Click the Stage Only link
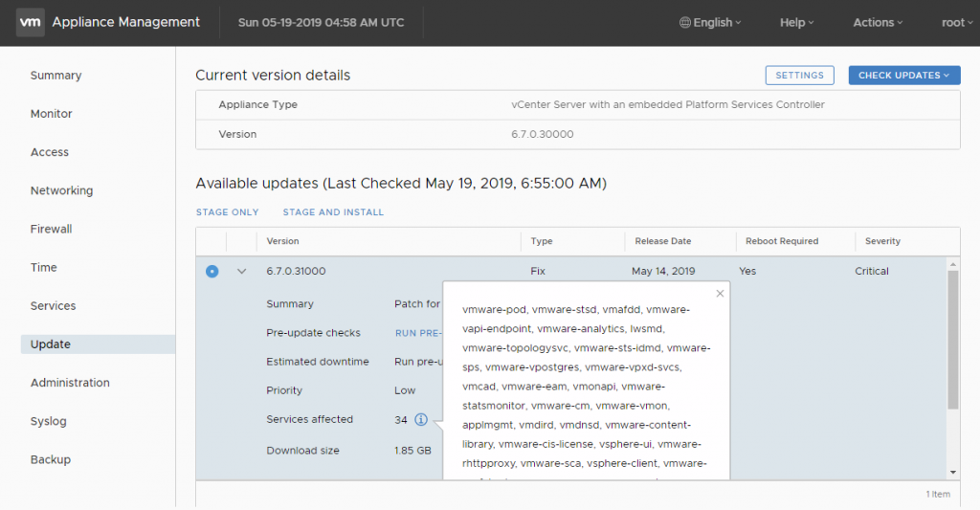 click(228, 212)
